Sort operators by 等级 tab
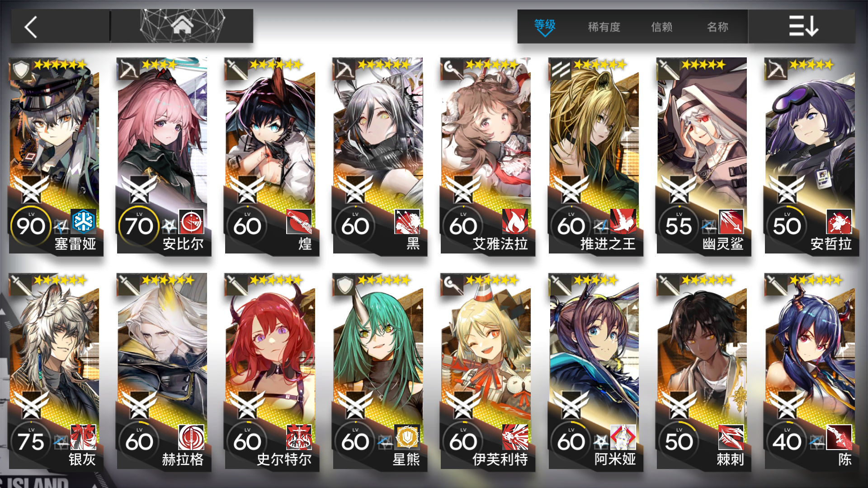Image resolution: width=868 pixels, height=488 pixels. tap(545, 26)
